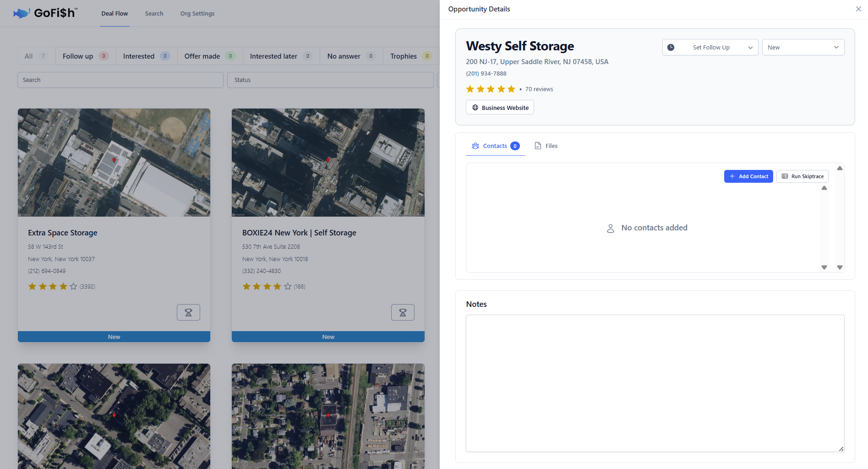Select the No answer filter tab
This screenshot has height=469, width=868.
pyautogui.click(x=351, y=56)
